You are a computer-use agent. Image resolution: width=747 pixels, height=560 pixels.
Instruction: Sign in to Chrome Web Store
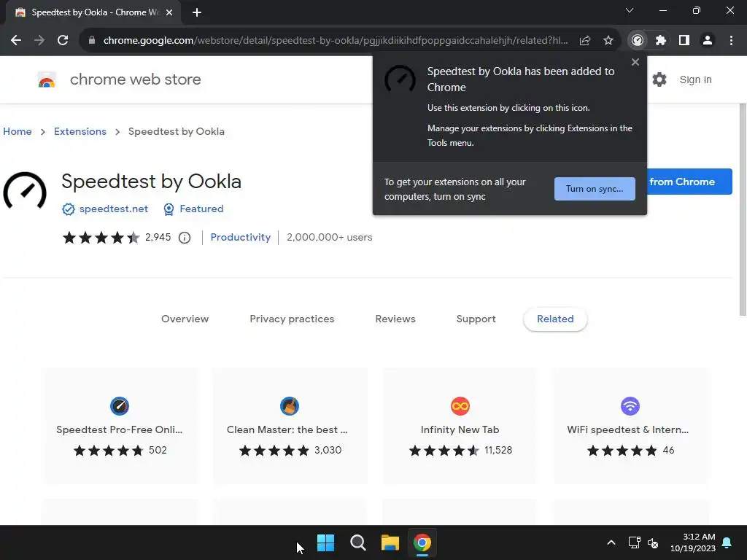point(695,79)
